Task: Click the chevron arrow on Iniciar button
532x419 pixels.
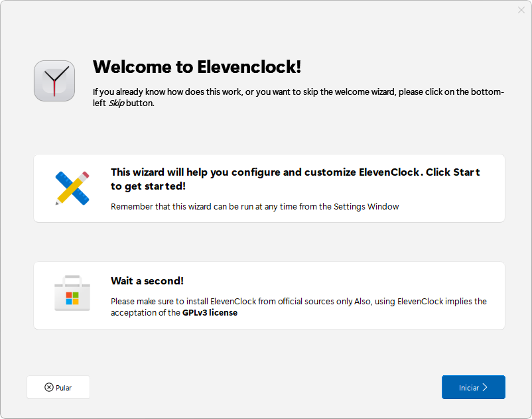Action: coord(485,387)
